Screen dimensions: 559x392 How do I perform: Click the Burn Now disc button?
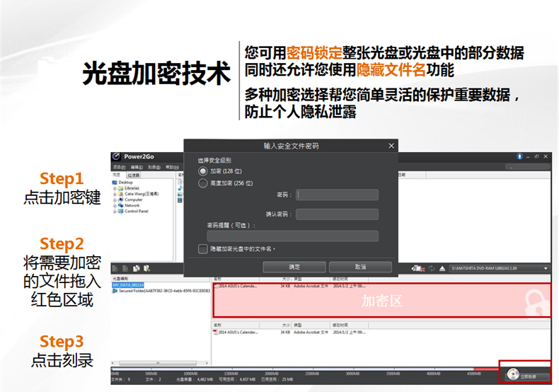[524, 376]
